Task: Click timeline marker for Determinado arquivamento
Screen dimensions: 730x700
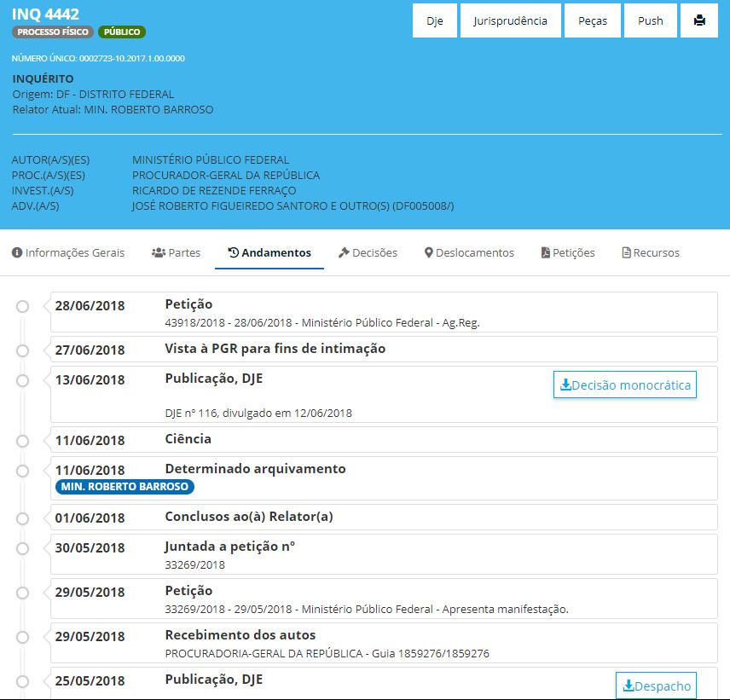Action: coord(22,471)
